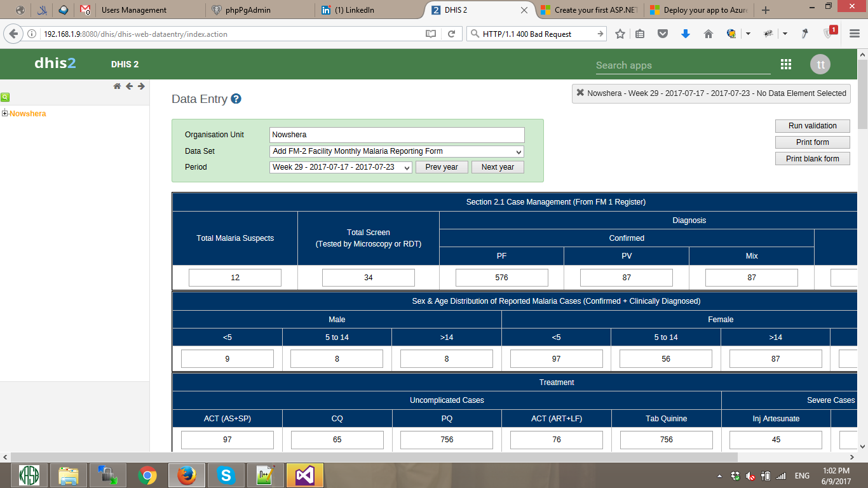Go back using the browser back arrow
This screenshot has height=488, width=868.
[13, 34]
